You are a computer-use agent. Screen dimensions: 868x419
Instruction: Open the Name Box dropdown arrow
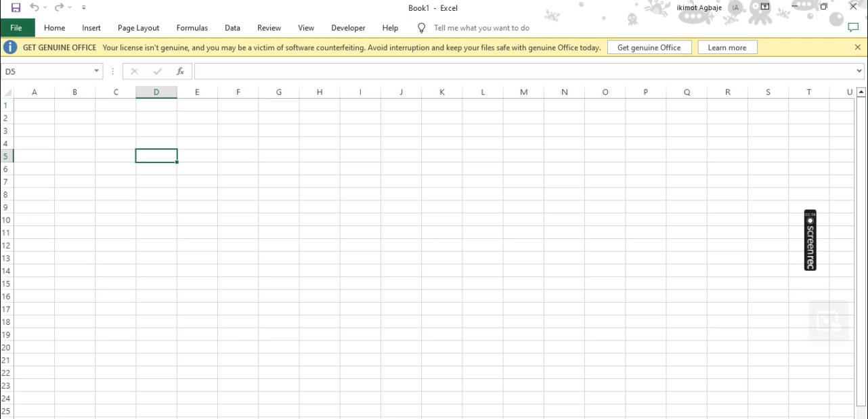(97, 71)
